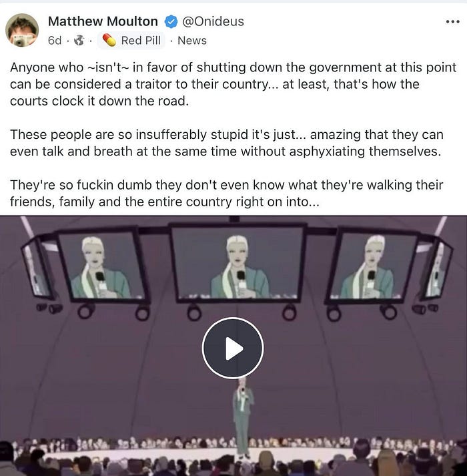Click the red and yellow pill icon

pyautogui.click(x=109, y=40)
